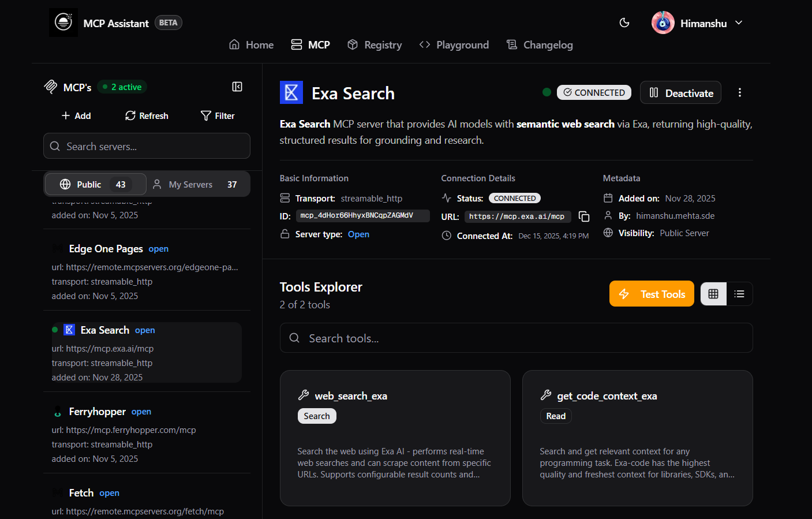Screen dimensions: 812x519
Task: Go to the Home tab
Action: pos(252,44)
